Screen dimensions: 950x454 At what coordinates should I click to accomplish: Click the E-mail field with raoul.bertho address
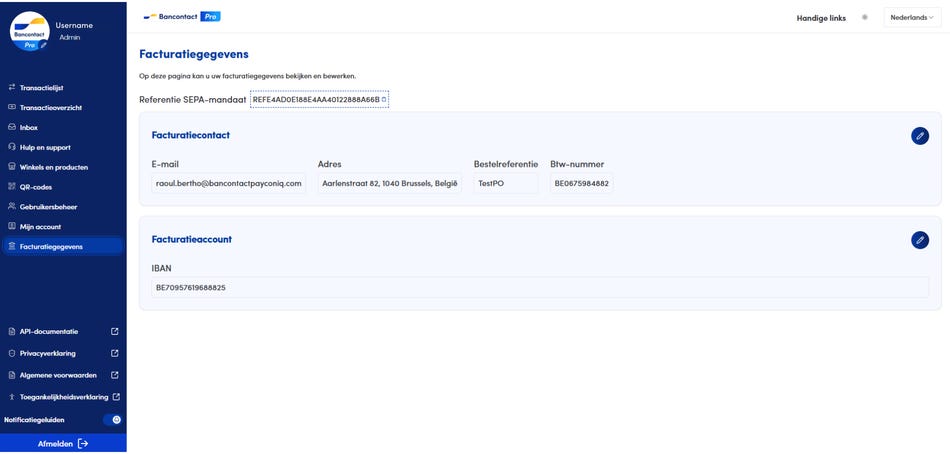tap(228, 183)
